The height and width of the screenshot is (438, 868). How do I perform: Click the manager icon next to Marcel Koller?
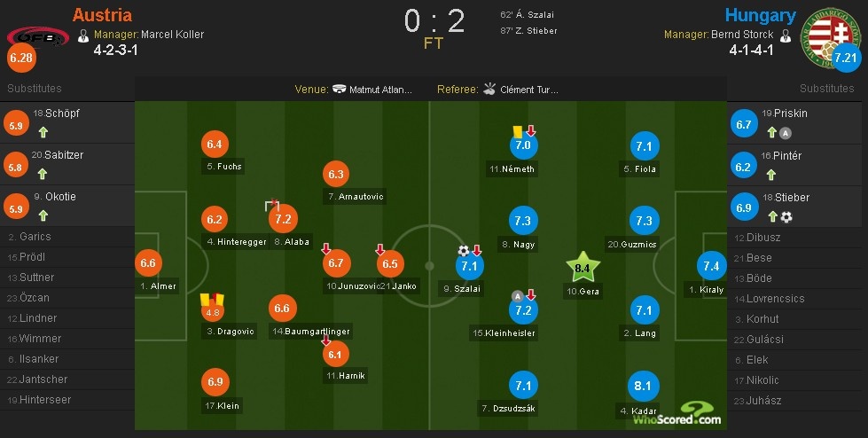pyautogui.click(x=83, y=35)
